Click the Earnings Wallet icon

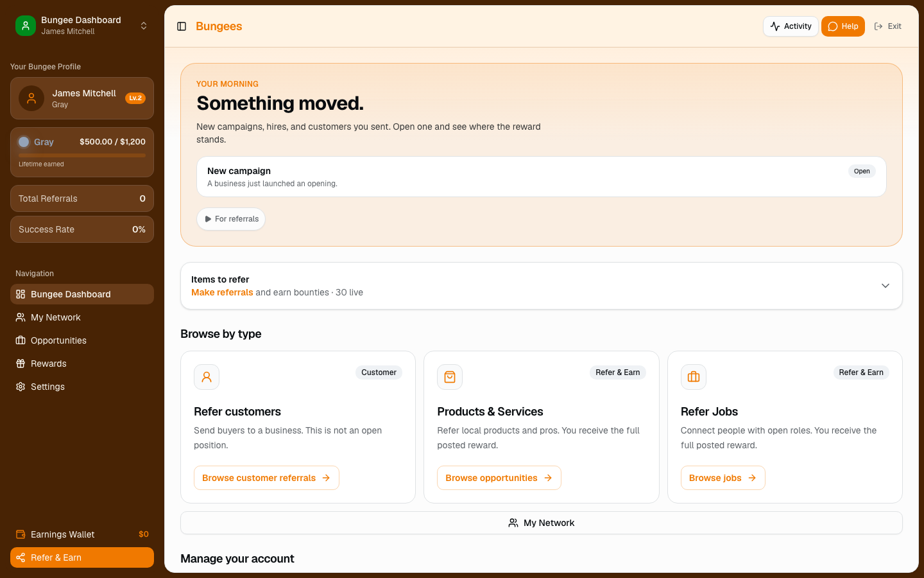pos(21,534)
